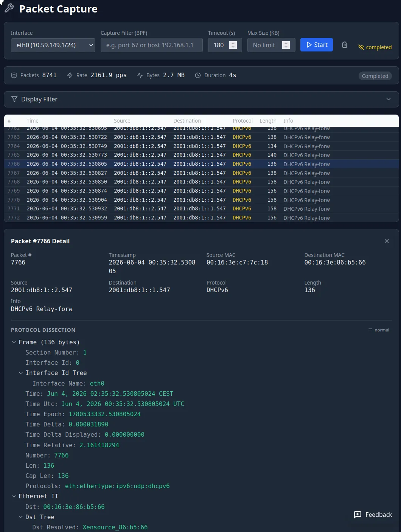The image size is (401, 532).
Task: Click the Display Filter funnel icon
Action: (x=14, y=99)
